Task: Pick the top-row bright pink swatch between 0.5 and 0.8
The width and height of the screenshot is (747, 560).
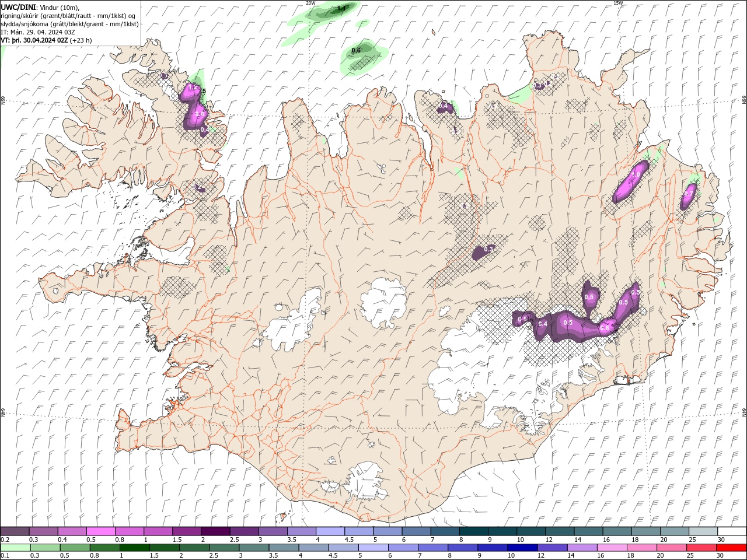Action: click(x=101, y=531)
